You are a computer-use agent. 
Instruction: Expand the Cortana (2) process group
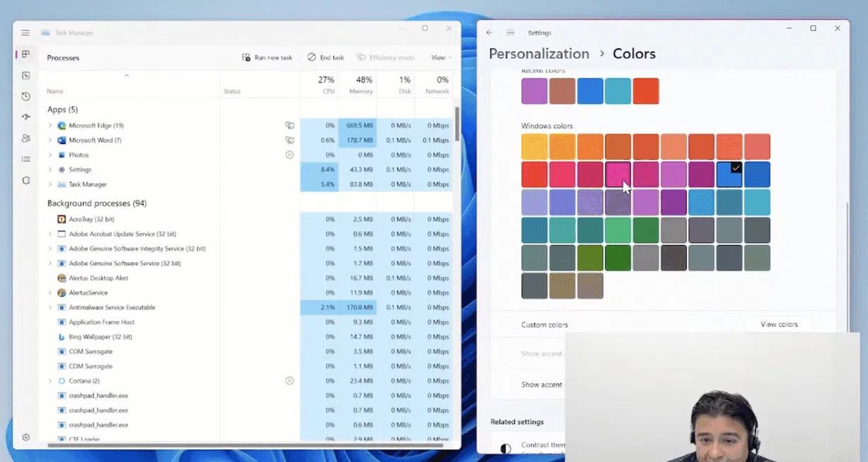[50, 381]
